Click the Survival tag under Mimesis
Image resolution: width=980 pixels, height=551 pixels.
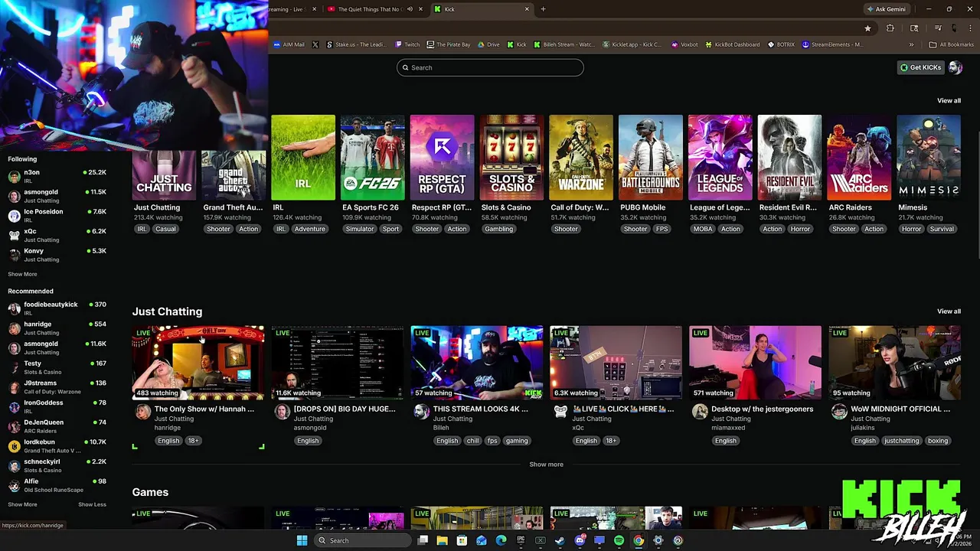(942, 229)
